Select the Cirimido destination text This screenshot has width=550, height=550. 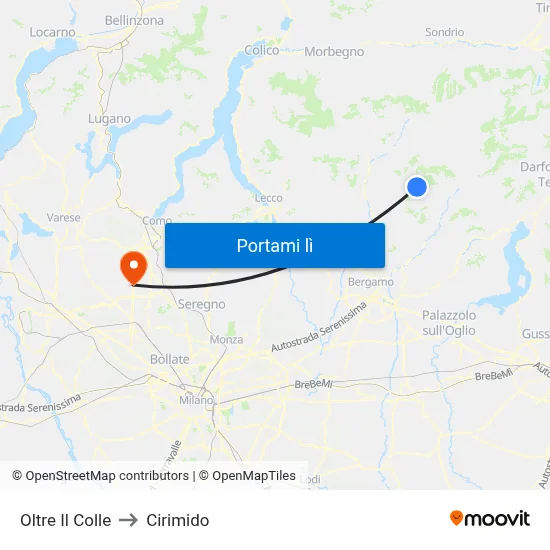point(177,520)
